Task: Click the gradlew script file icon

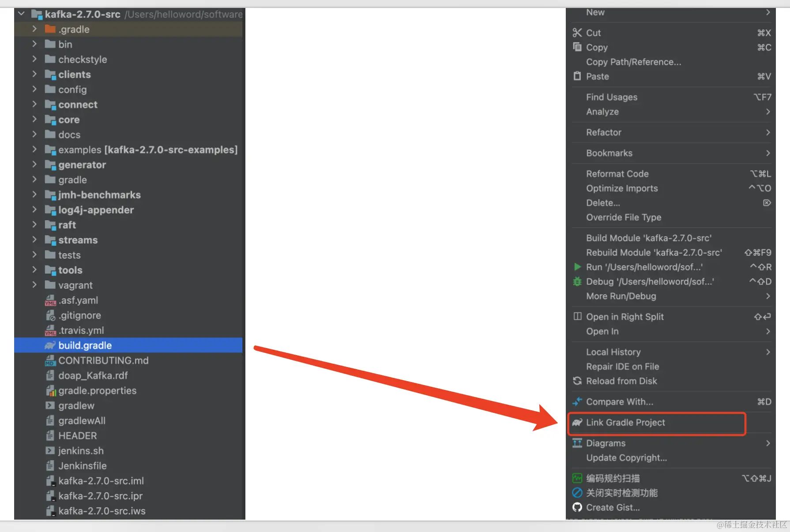Action: click(x=50, y=405)
